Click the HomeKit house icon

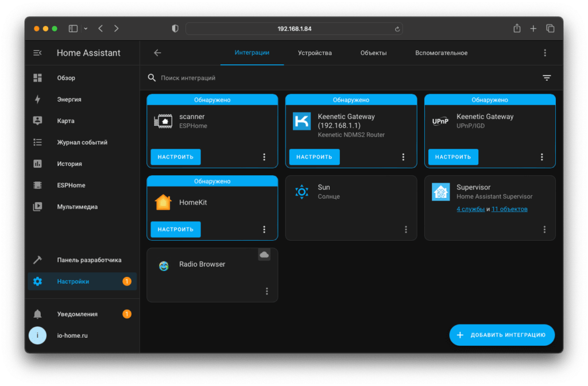[x=163, y=203]
